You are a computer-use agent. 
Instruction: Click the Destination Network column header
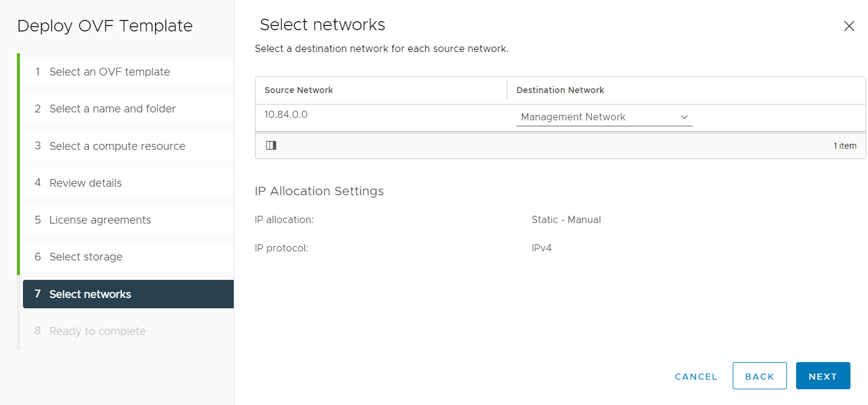(560, 90)
